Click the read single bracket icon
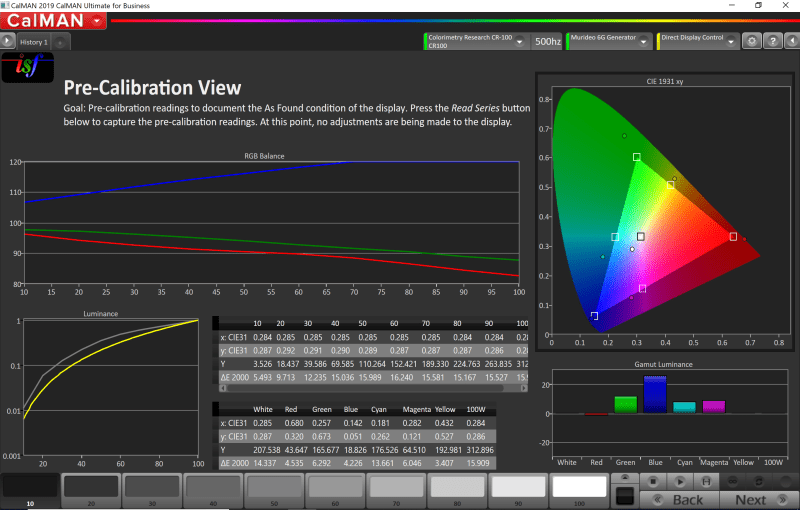The height and width of the screenshot is (510, 800). tap(706, 481)
